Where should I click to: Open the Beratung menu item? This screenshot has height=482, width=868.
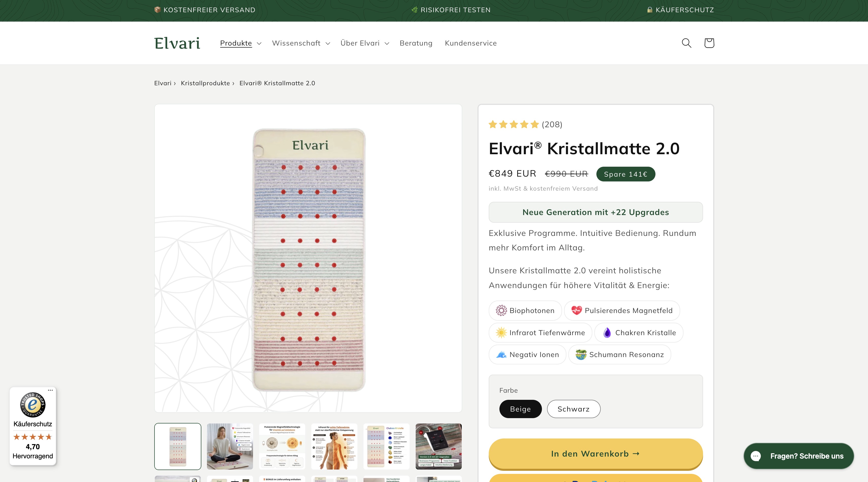pos(416,43)
